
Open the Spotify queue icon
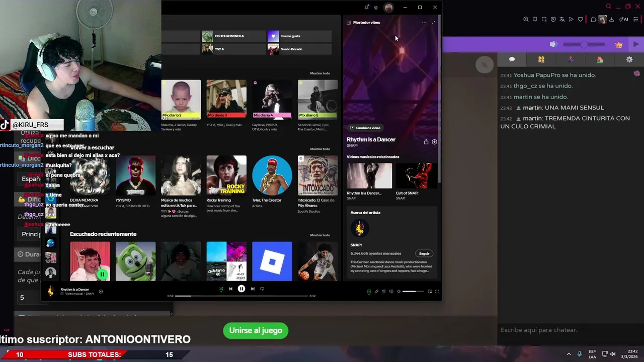click(x=384, y=292)
